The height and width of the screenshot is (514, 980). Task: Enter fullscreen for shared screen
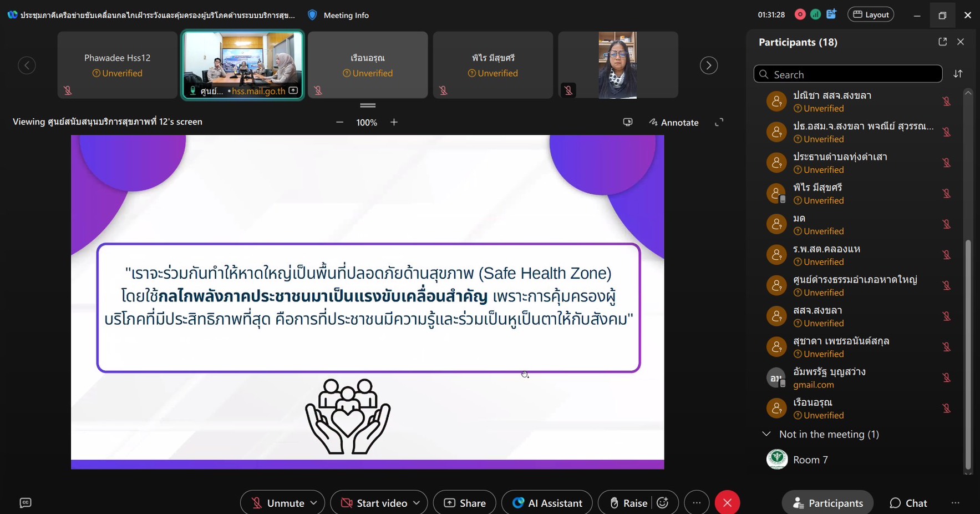point(719,122)
